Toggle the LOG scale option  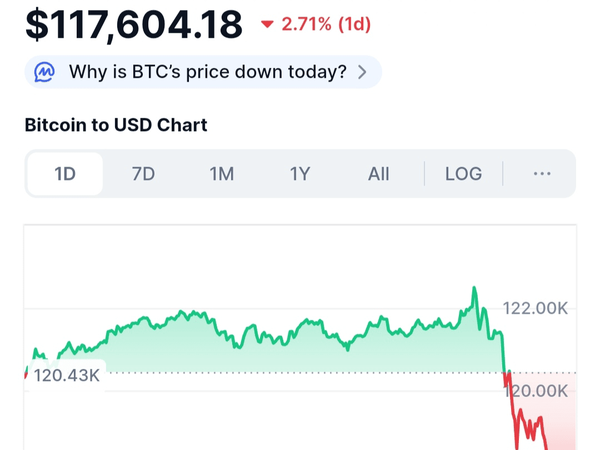pyautogui.click(x=463, y=174)
